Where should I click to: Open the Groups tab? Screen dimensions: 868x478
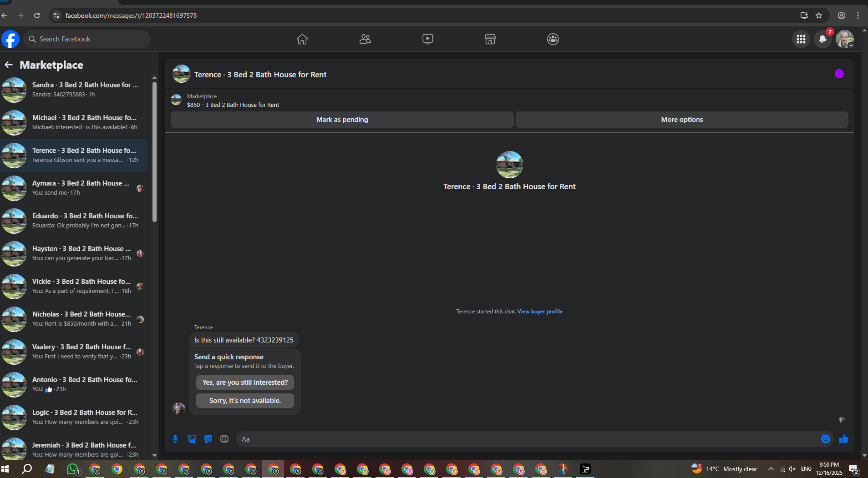click(553, 39)
